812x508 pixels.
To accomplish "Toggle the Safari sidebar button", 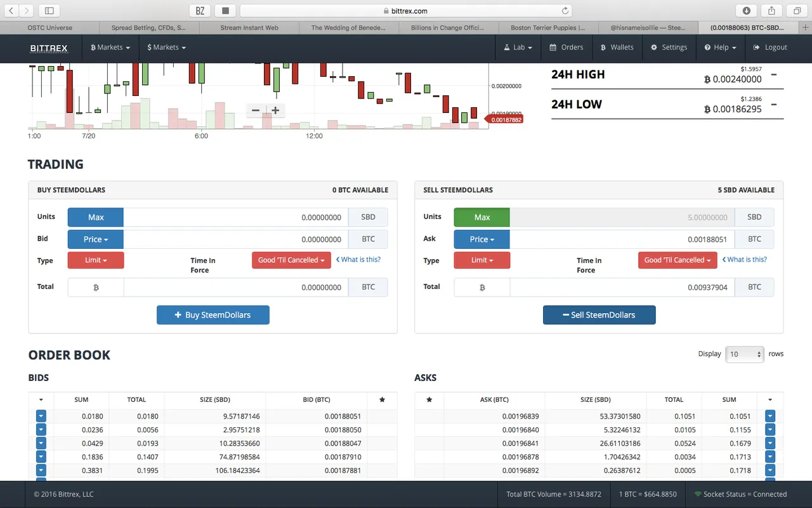I will point(49,10).
